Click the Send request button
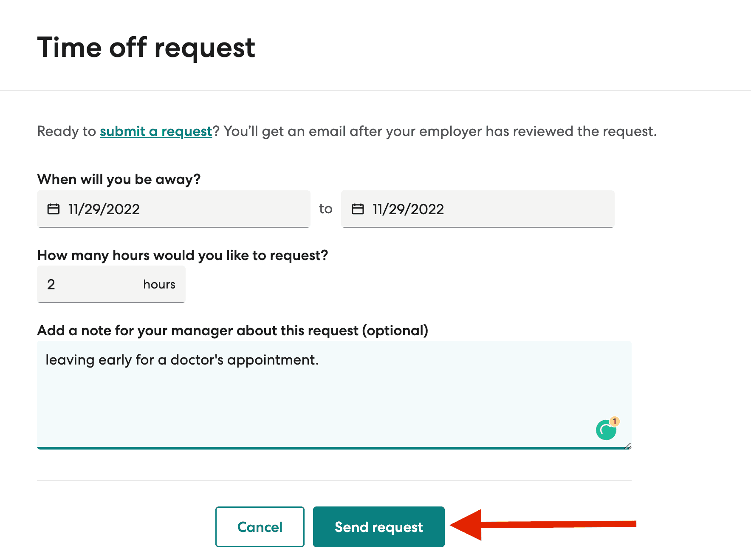This screenshot has height=560, width=751. tap(379, 527)
